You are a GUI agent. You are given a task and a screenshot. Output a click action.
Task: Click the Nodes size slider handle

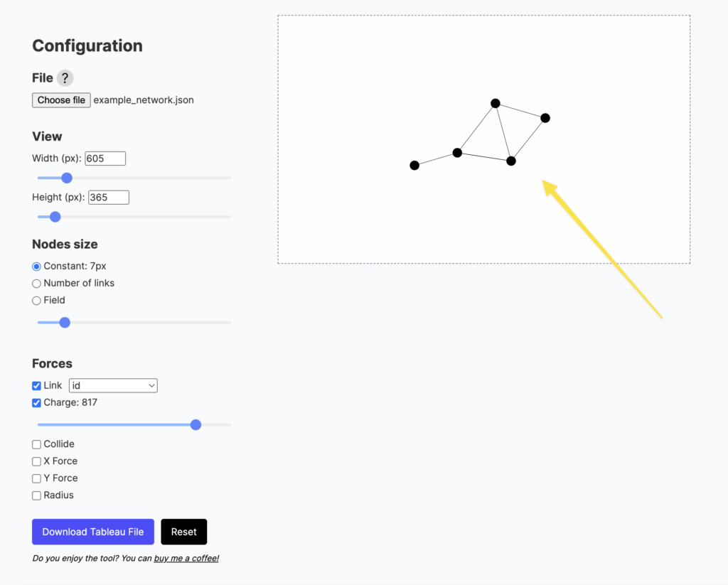(65, 323)
